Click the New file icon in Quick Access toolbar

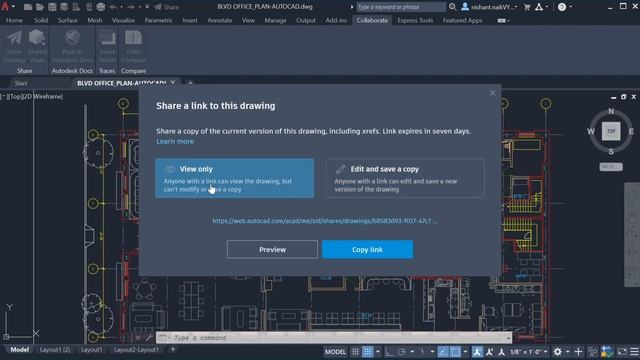click(x=27, y=7)
